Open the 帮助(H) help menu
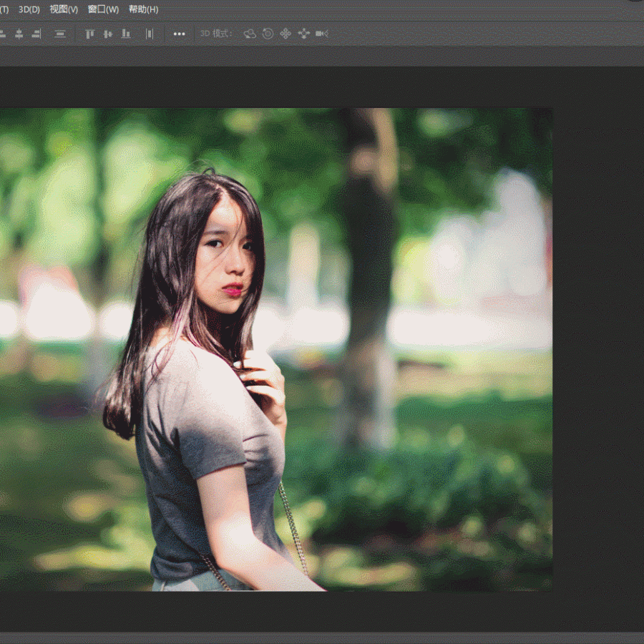The height and width of the screenshot is (644, 644). click(x=143, y=9)
